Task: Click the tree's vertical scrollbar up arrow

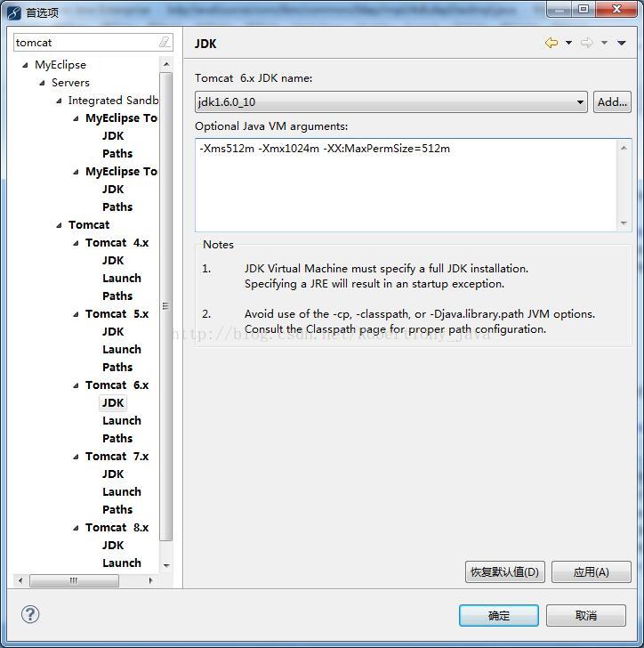Action: [166, 64]
